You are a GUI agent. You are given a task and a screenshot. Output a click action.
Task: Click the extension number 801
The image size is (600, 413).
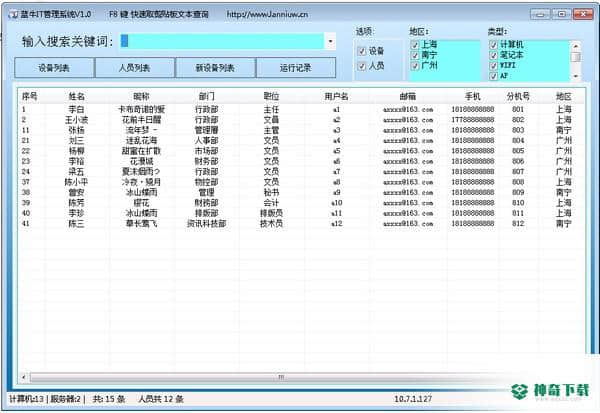coord(518,109)
